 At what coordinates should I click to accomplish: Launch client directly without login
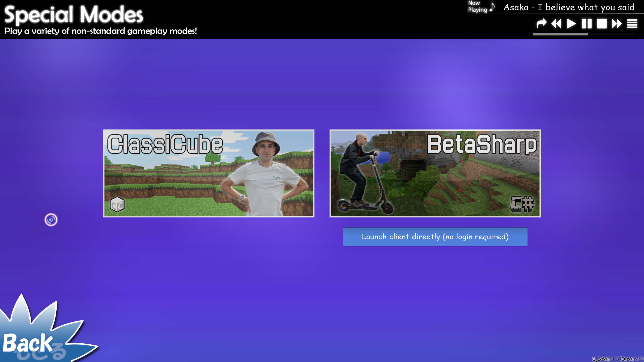[x=435, y=237]
